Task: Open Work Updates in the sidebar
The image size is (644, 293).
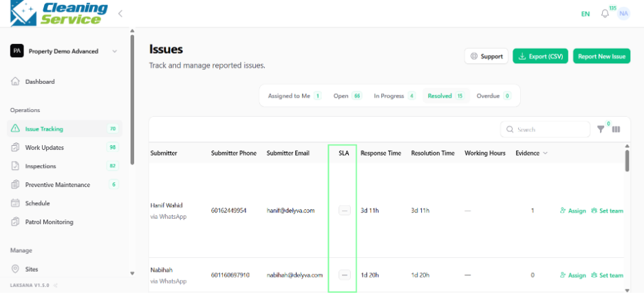Action: tap(65, 147)
